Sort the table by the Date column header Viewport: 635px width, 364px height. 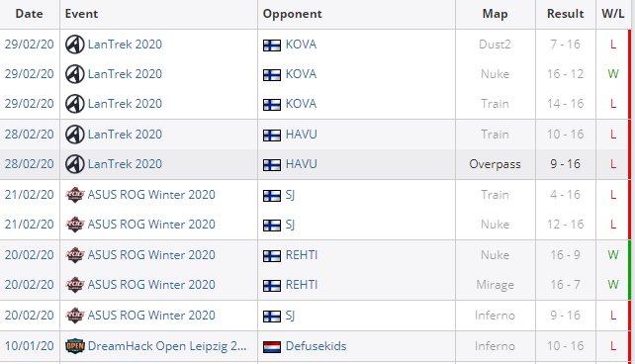[29, 14]
